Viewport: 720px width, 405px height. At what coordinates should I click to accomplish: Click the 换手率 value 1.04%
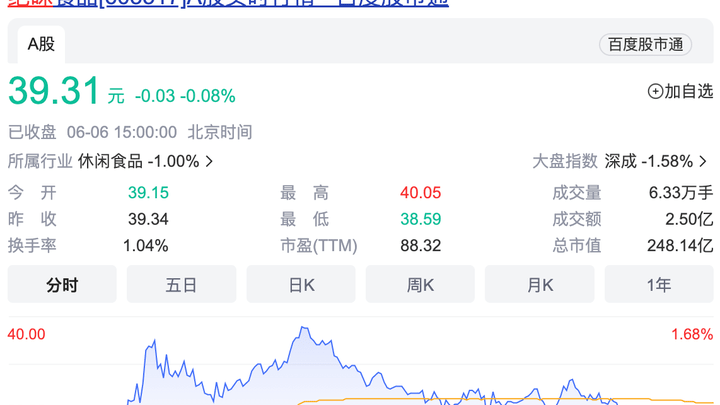pos(146,246)
